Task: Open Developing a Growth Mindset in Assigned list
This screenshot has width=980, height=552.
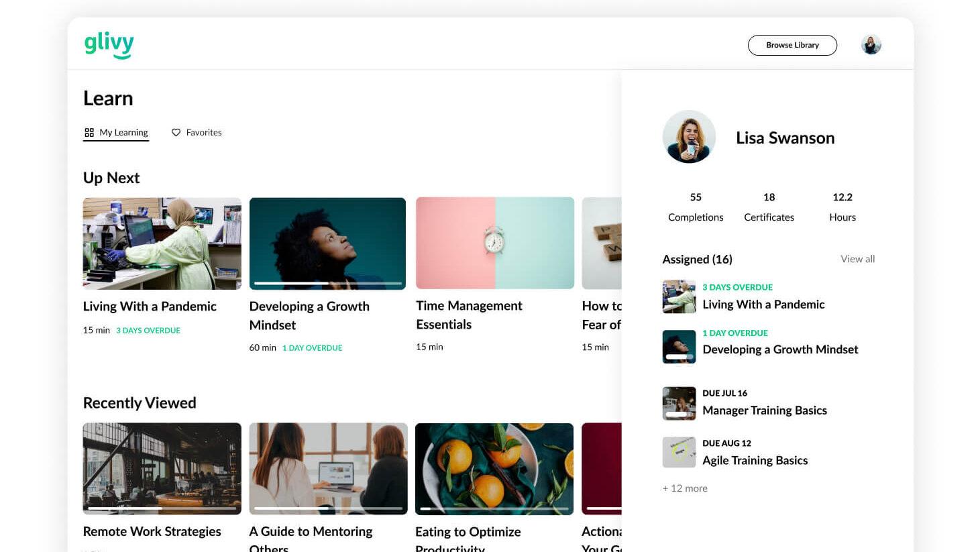Action: coord(780,349)
